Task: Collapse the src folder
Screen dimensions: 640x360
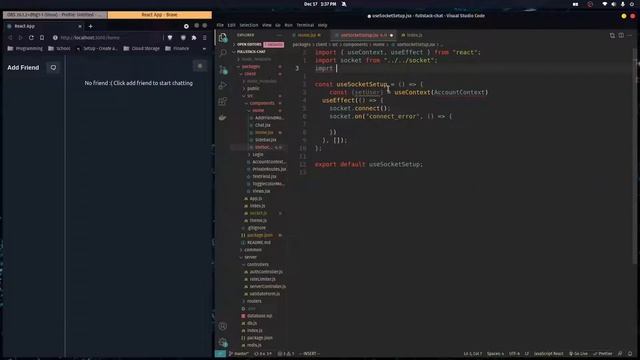Action: pyautogui.click(x=250, y=96)
